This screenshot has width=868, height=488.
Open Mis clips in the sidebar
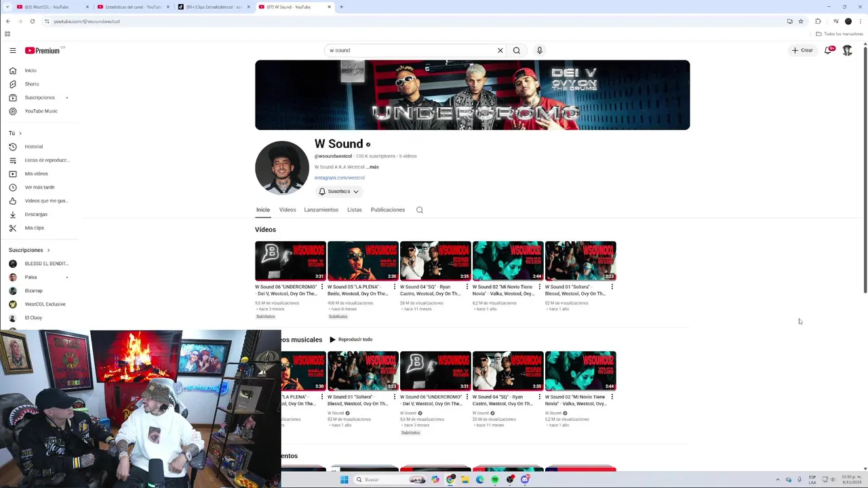(34, 228)
